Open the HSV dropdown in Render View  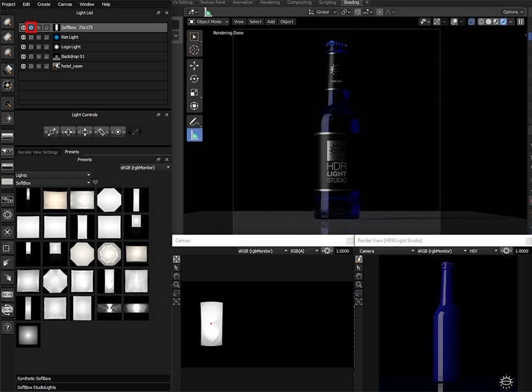pyautogui.click(x=484, y=251)
